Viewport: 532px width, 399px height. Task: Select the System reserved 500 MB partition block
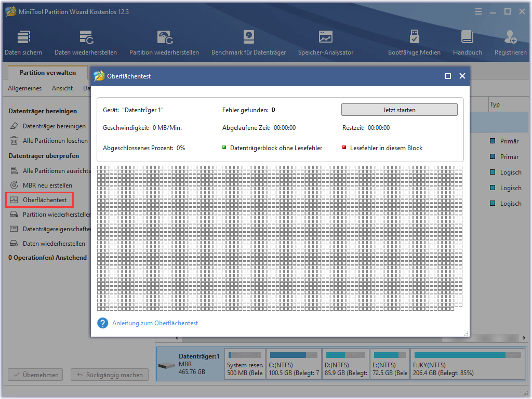[x=245, y=365]
